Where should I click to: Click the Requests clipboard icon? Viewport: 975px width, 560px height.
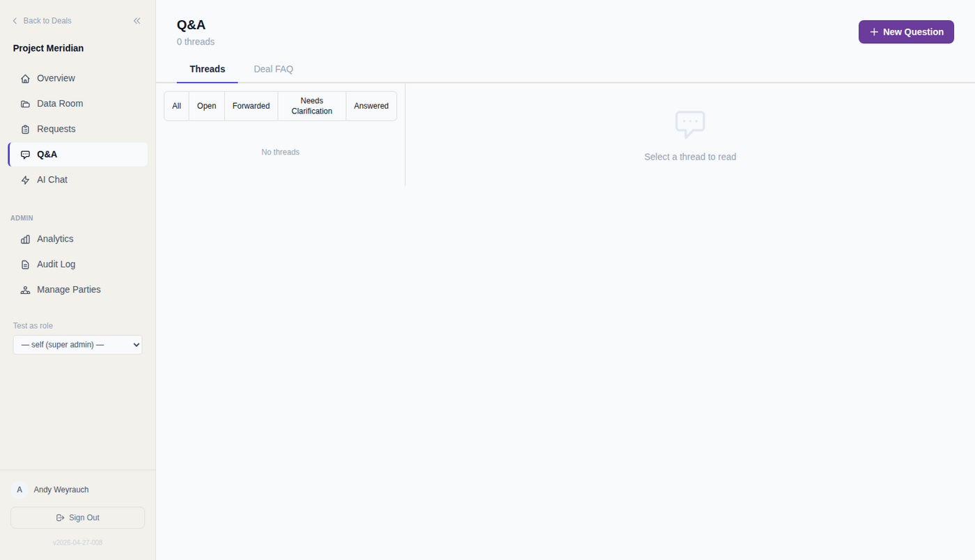click(26, 130)
